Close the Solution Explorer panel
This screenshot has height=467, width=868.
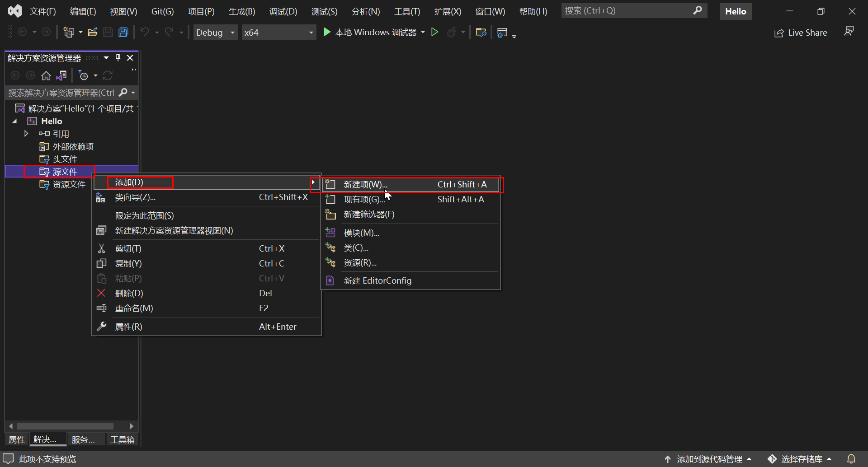130,57
